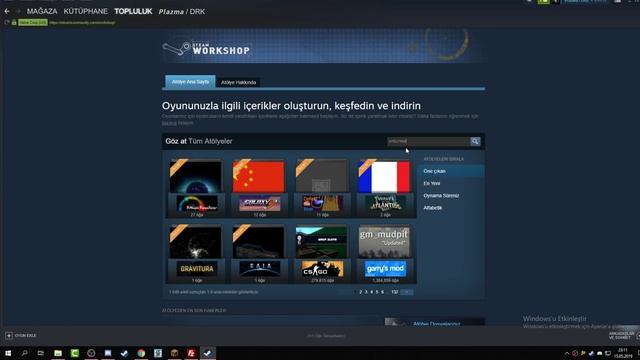Go to results page 2

tap(360, 292)
